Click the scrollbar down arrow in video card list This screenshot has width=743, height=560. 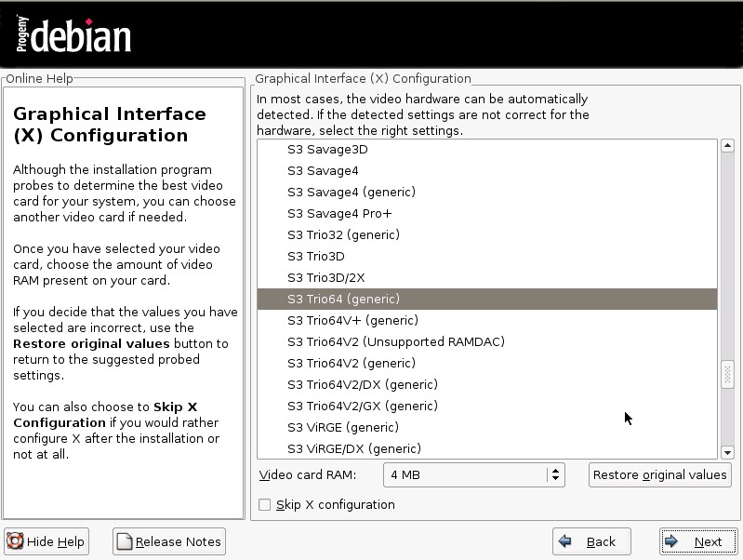pos(727,452)
